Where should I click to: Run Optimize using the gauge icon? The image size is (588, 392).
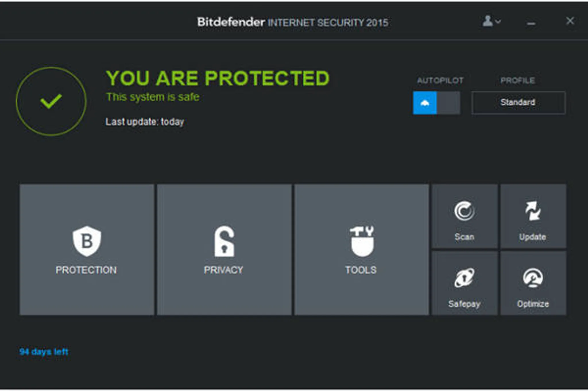tap(533, 278)
